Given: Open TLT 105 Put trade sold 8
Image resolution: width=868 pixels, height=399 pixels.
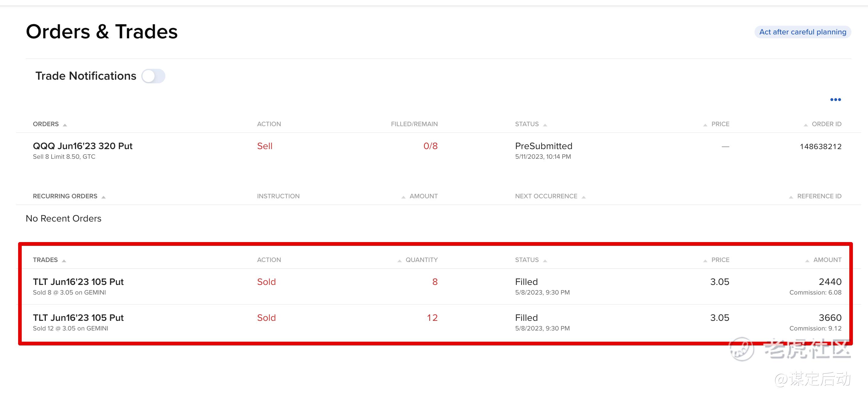Looking at the screenshot, I should (x=78, y=282).
